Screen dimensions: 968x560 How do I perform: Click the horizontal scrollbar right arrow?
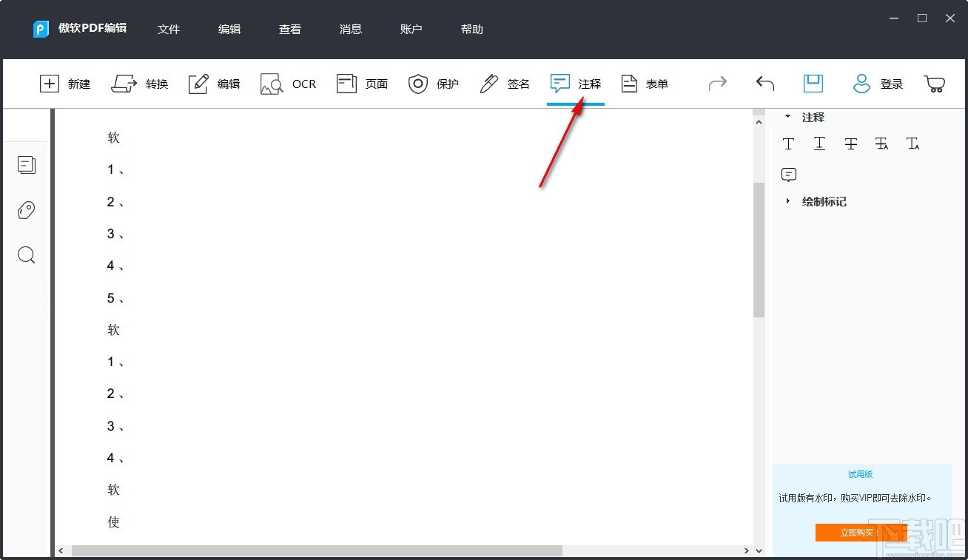[x=747, y=550]
